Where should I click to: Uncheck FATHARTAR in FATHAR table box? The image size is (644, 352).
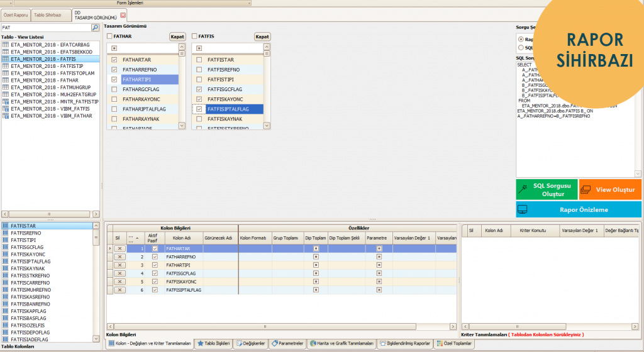(x=114, y=60)
